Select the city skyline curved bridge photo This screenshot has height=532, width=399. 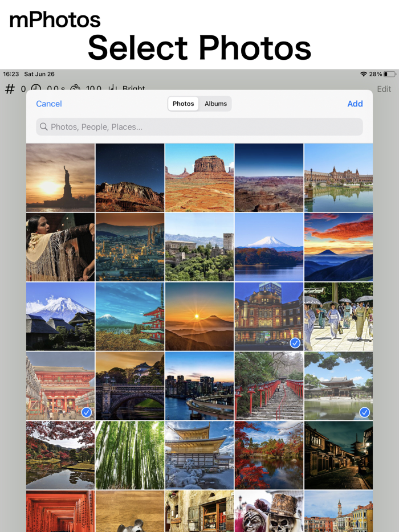199,386
